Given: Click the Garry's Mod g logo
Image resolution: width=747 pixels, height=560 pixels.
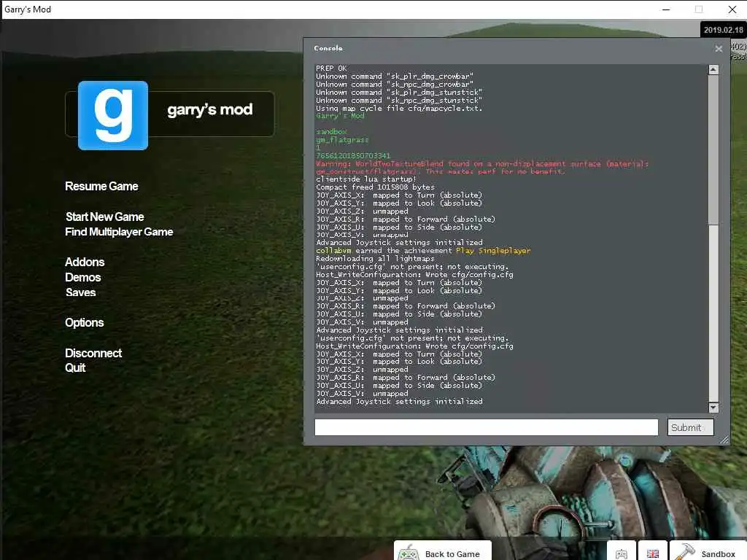Looking at the screenshot, I should 113,115.
